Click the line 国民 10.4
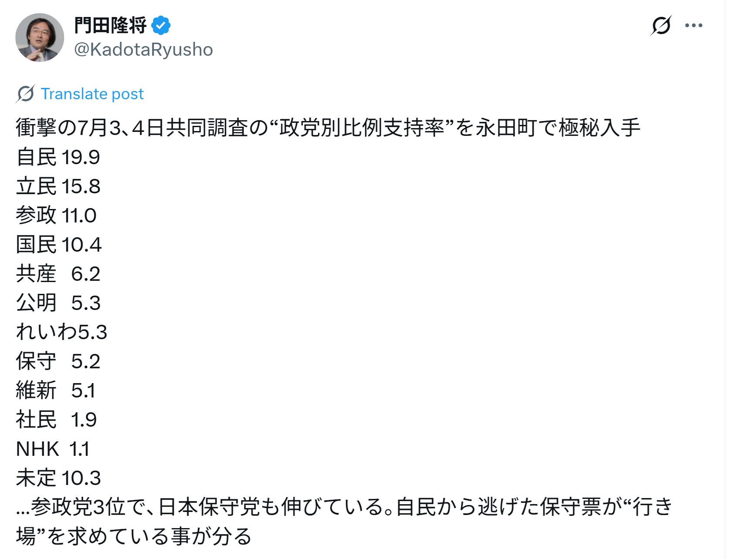The width and height of the screenshot is (756, 559). coord(59,244)
